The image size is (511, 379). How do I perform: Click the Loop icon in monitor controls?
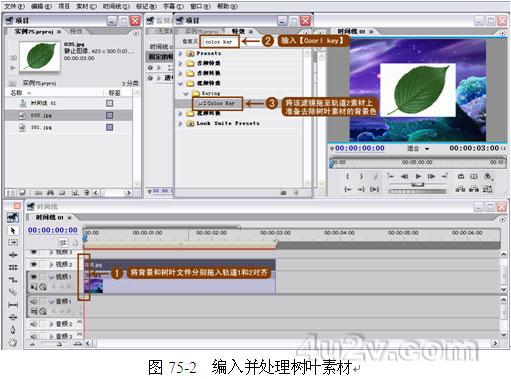pos(461,176)
